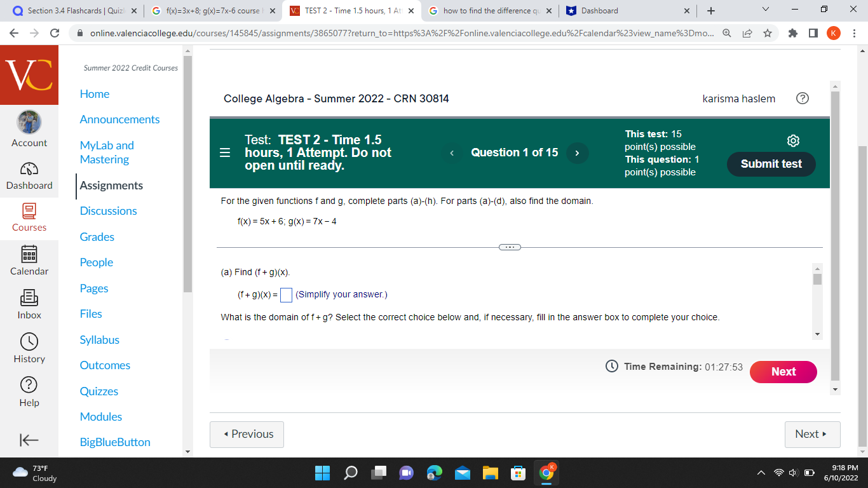Screen dimensions: 868x488
Task: Open a new browser tab
Action: coord(710,11)
